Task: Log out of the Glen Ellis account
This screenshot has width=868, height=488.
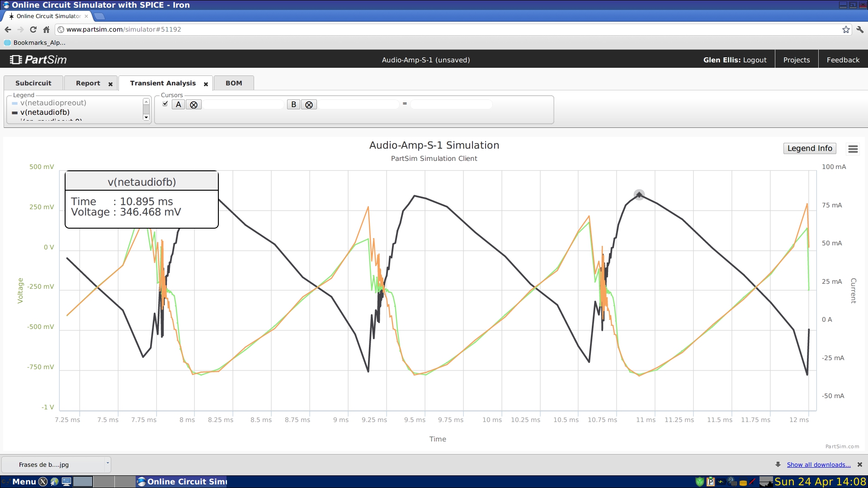Action: point(755,60)
